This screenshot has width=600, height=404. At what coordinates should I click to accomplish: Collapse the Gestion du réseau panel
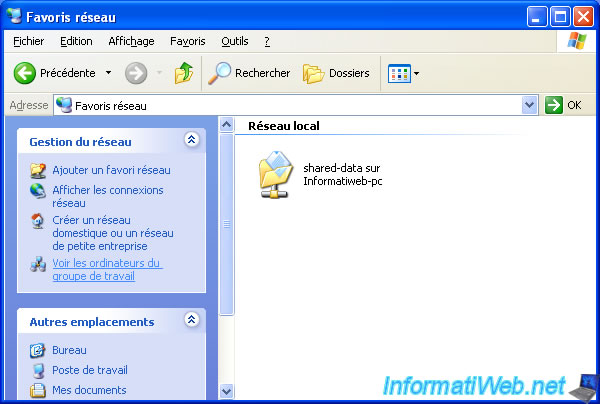[x=191, y=140]
